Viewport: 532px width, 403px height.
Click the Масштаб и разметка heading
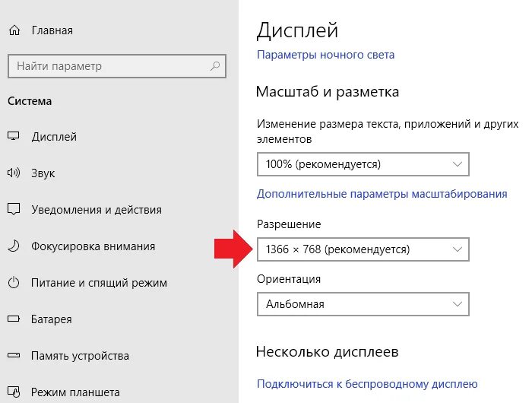point(328,92)
